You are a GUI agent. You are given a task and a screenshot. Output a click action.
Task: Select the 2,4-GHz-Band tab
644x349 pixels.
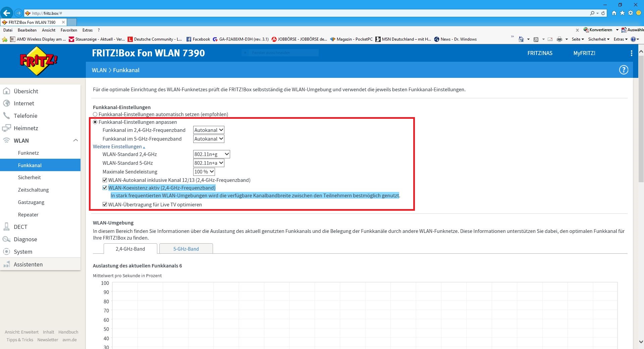130,249
